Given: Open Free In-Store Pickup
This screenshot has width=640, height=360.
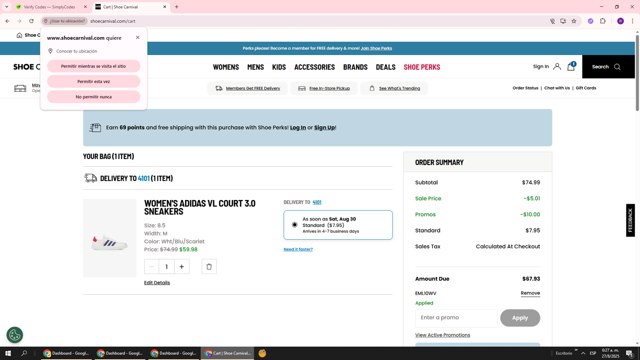Looking at the screenshot, I should tap(324, 88).
